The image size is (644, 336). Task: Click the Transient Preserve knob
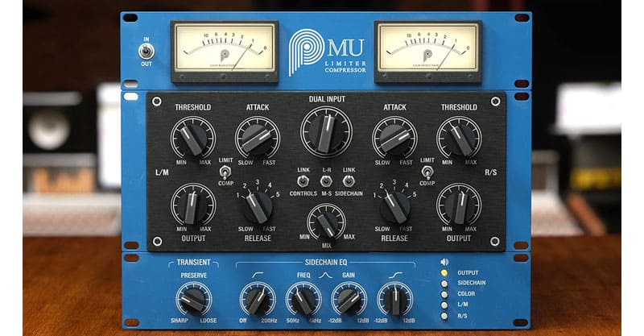click(x=193, y=299)
